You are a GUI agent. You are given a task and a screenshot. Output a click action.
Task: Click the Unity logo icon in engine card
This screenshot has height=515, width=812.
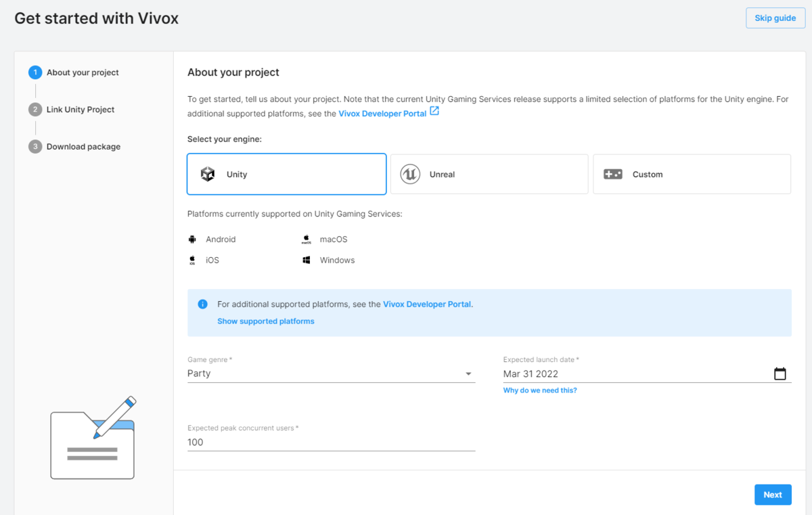tap(208, 174)
